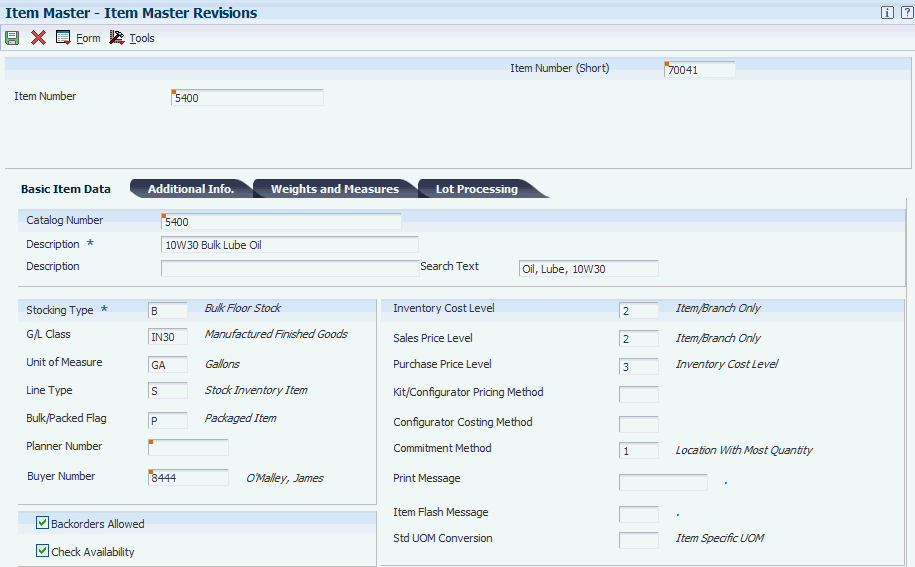
Task: Open the Form menu
Action: pos(88,38)
